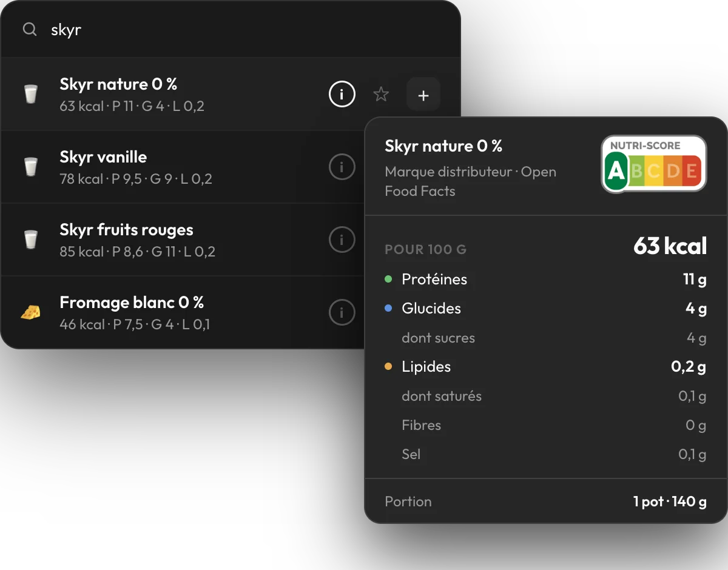Click the Lipides row label

click(426, 367)
